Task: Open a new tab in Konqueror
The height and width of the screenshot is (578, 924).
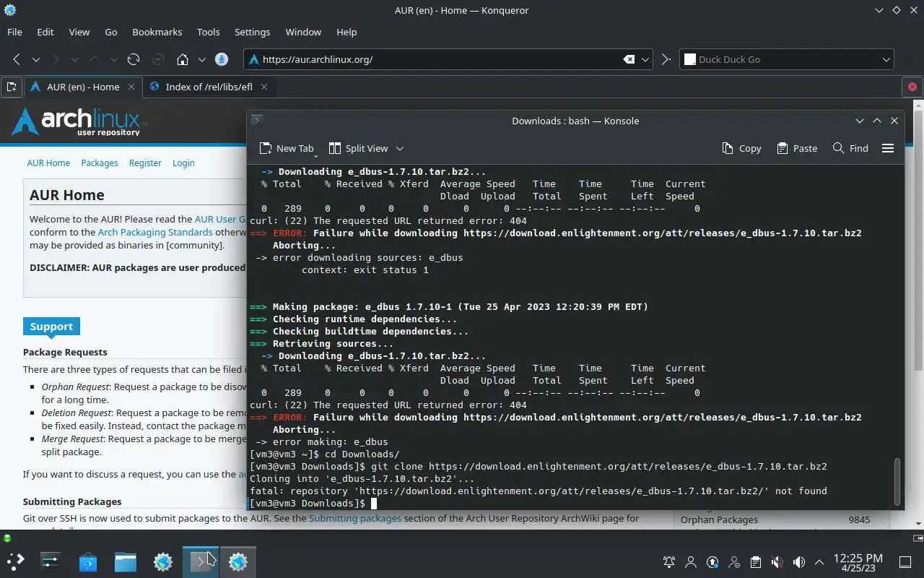Action: pos(11,87)
